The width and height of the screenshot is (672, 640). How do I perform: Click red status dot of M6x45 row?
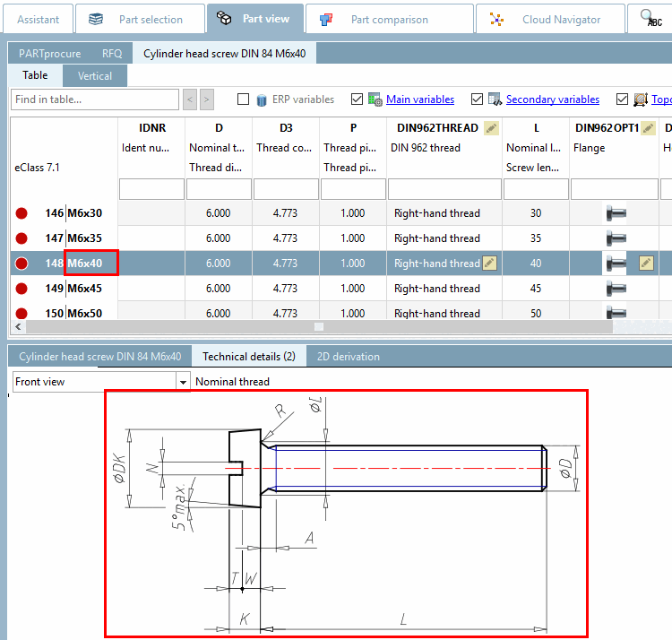point(22,289)
